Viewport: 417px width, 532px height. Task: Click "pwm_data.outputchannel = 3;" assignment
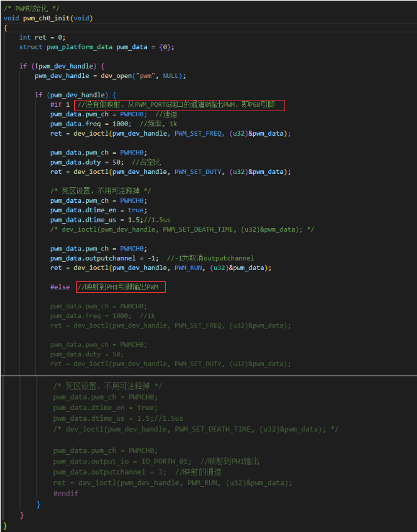(110, 472)
